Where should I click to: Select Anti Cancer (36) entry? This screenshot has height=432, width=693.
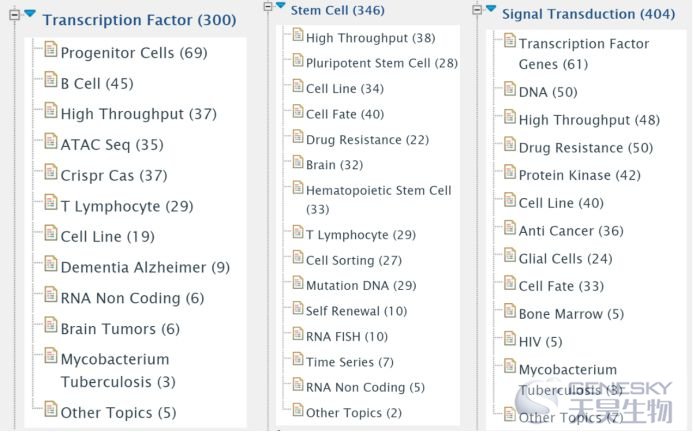pos(571,231)
